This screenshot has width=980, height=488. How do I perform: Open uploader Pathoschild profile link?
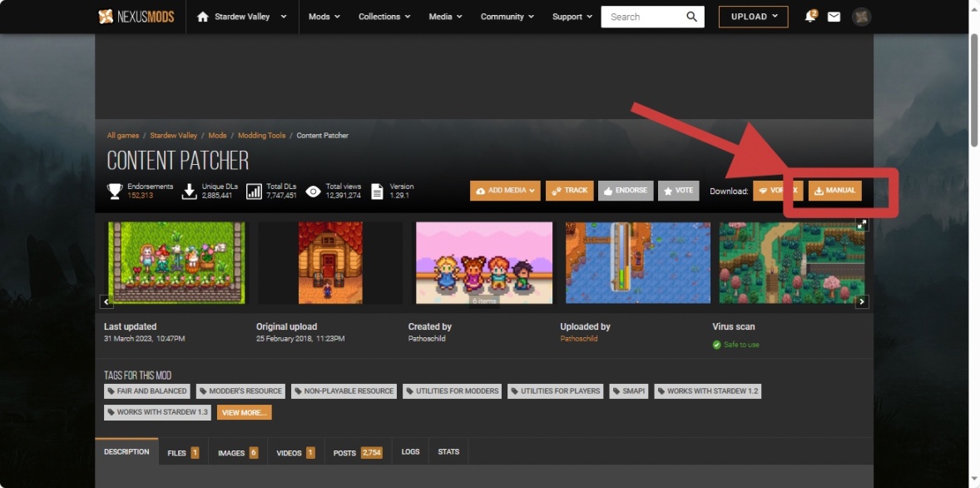579,338
